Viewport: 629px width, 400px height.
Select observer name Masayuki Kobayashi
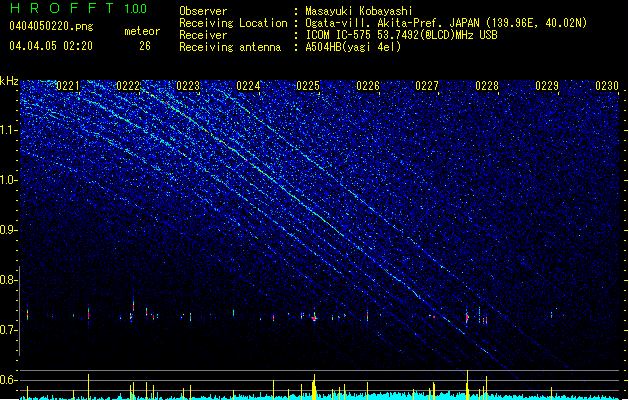(359, 11)
